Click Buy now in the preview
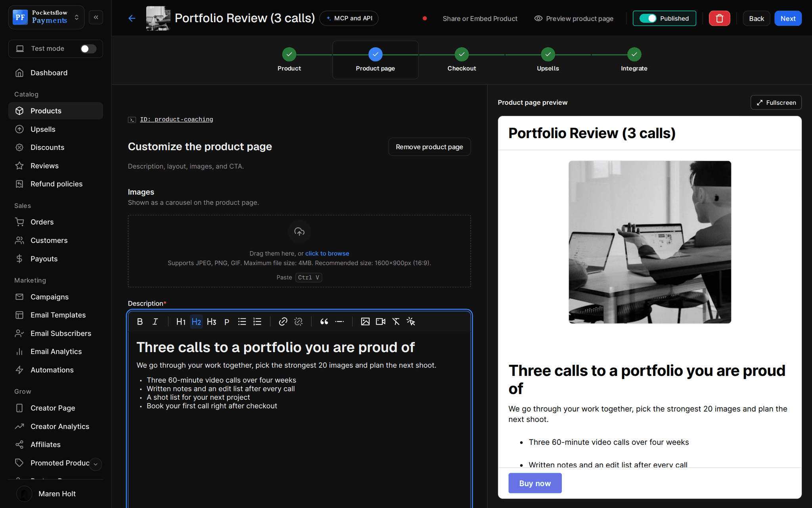This screenshot has height=508, width=812. click(x=535, y=483)
